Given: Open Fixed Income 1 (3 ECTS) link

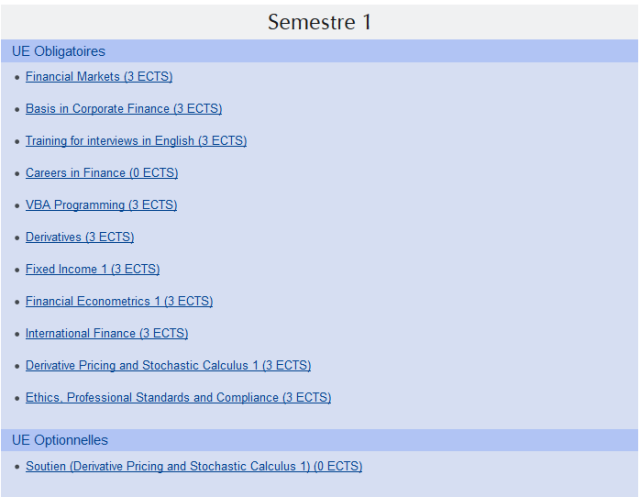Looking at the screenshot, I should click(x=93, y=269).
